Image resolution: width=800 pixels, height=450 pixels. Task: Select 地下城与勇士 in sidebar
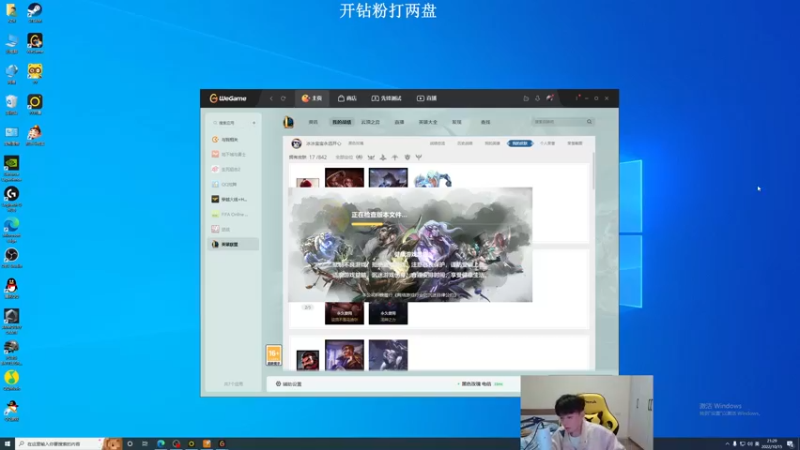[x=233, y=154]
